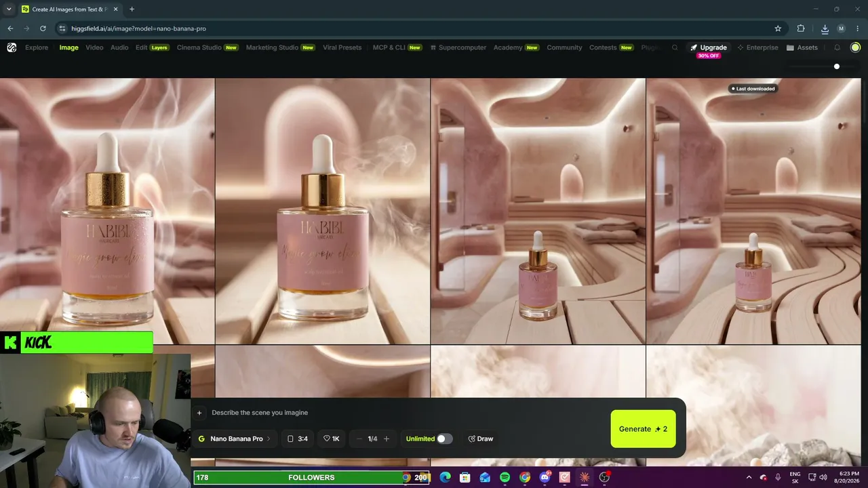
Task: Open Cinema Studio
Action: click(208, 47)
